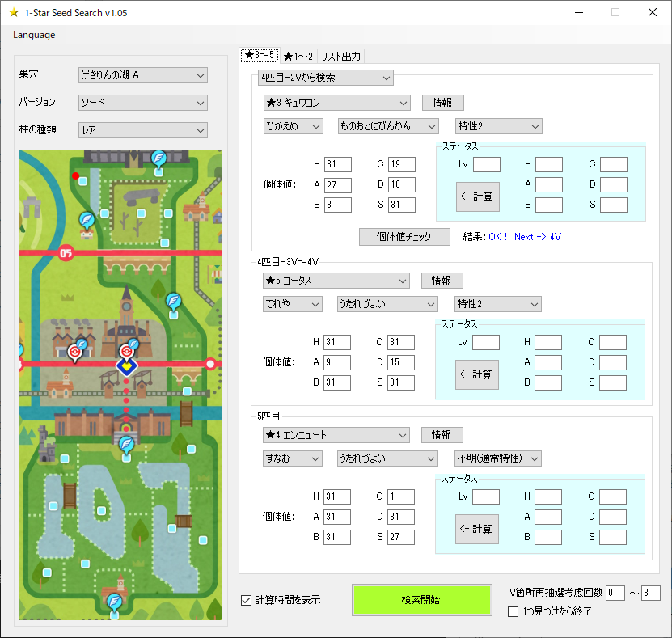Click the <- 計算 button in キュウコン section
The height and width of the screenshot is (638, 672).
click(478, 196)
